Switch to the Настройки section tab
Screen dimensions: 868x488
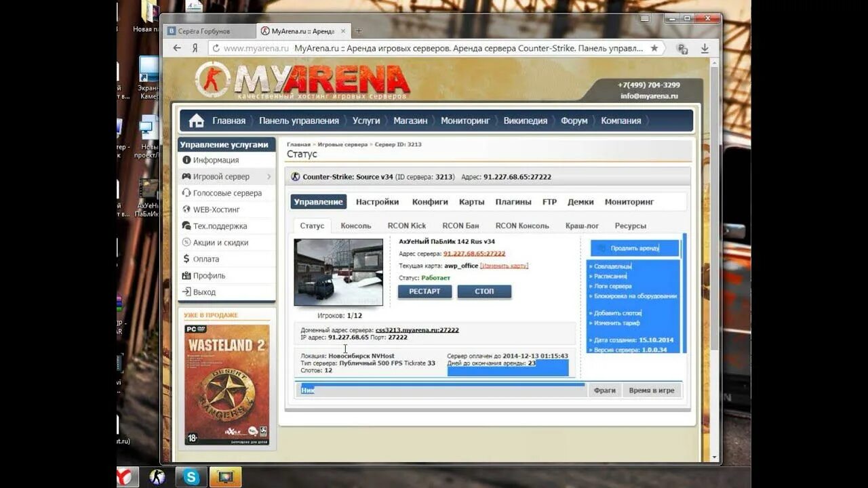click(x=377, y=202)
